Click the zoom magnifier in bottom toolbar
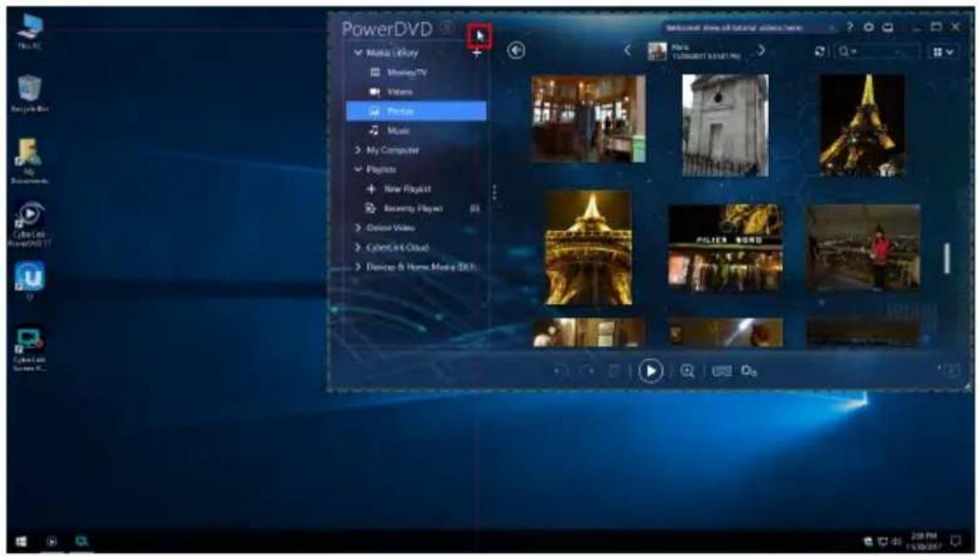 coord(686,371)
